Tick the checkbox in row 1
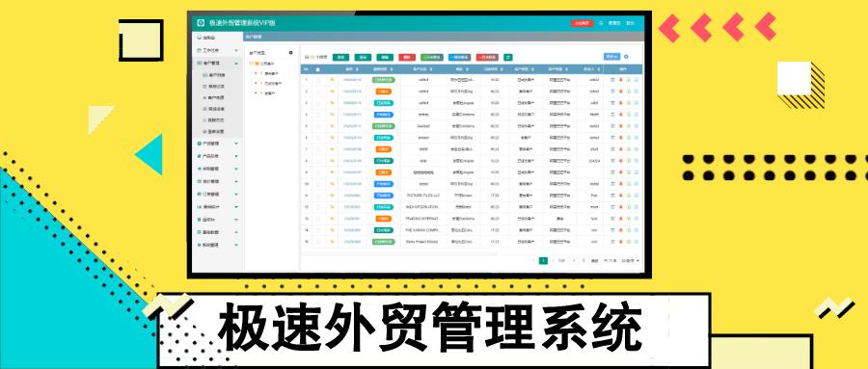Screen dimensions: 868x369 coord(317,80)
